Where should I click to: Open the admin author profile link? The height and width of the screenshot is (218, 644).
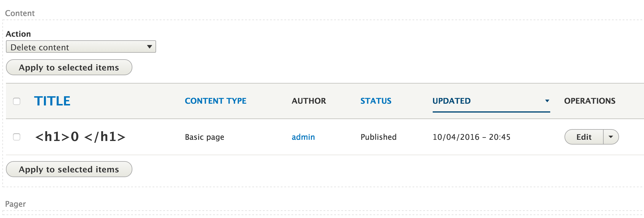pyautogui.click(x=303, y=137)
